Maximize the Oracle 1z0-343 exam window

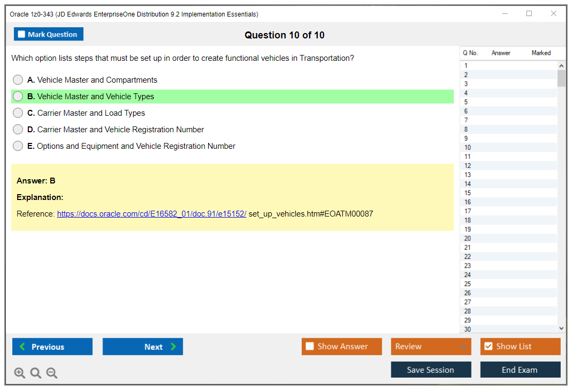coord(529,13)
